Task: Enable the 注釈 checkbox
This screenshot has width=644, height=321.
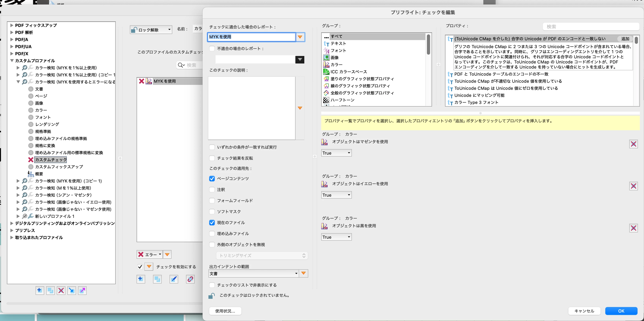Action: click(x=212, y=190)
